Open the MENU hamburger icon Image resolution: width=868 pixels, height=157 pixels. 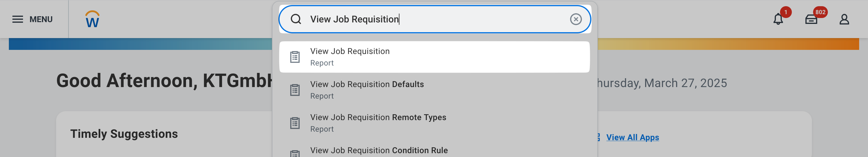[x=17, y=19]
